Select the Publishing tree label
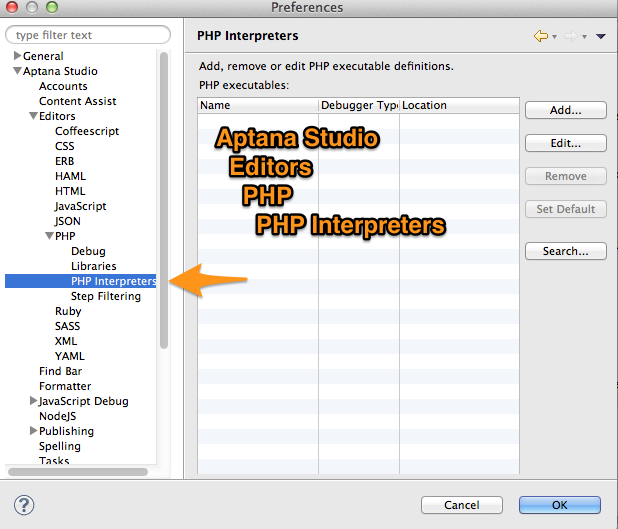This screenshot has height=529, width=618. click(66, 431)
